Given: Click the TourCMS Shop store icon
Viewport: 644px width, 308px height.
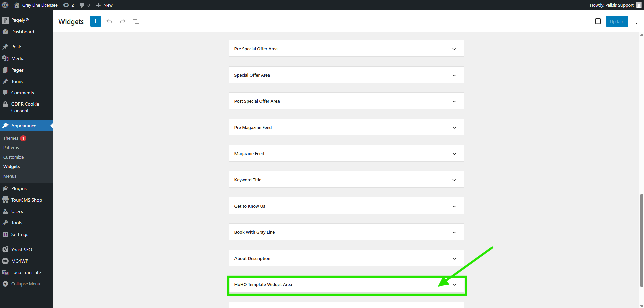Looking at the screenshot, I should 5,200.
